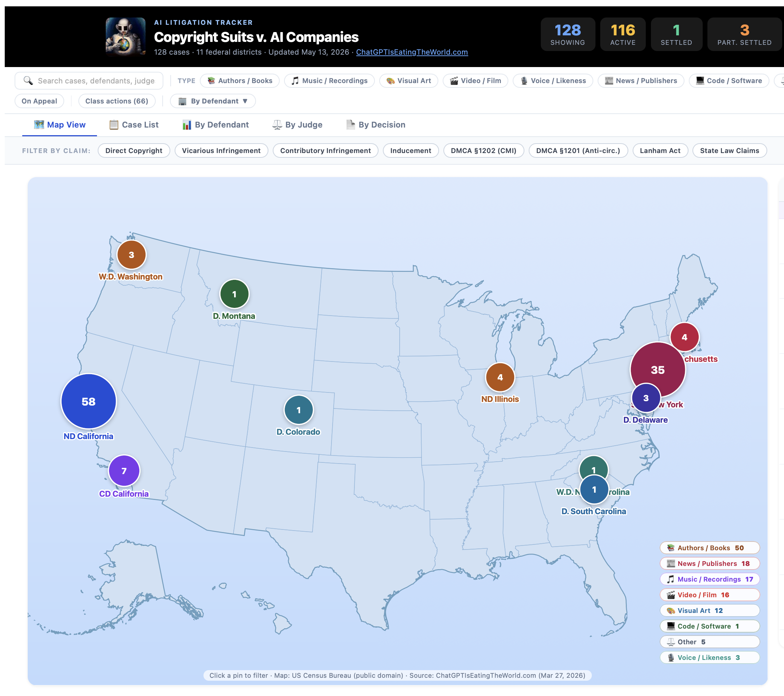Click the D. Colorado map pin

click(x=299, y=410)
